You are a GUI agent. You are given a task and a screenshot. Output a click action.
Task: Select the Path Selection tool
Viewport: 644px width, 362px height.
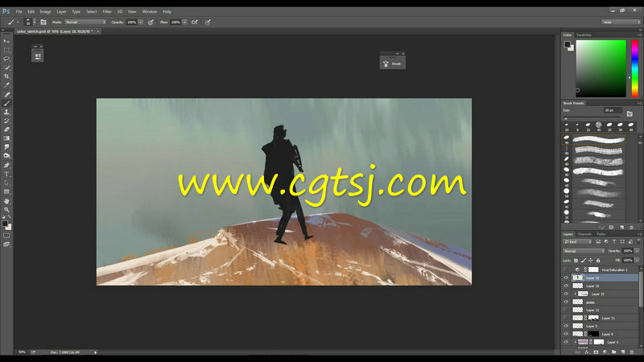pyautogui.click(x=6, y=183)
